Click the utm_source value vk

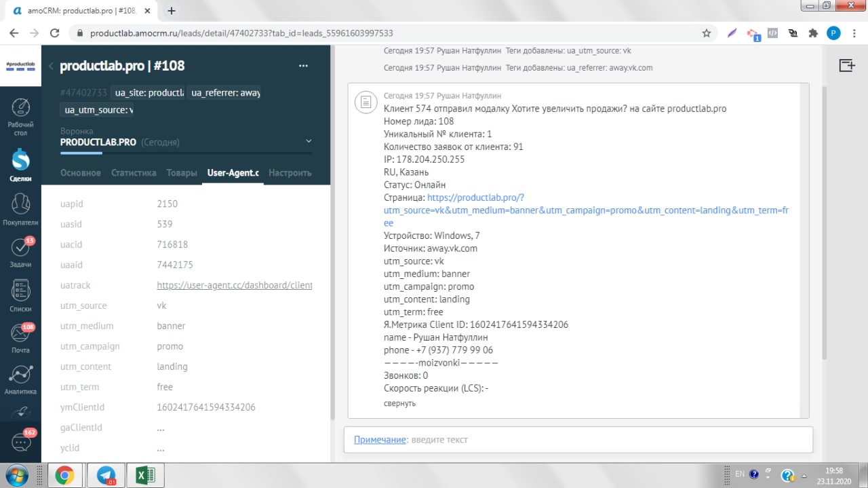pos(161,305)
